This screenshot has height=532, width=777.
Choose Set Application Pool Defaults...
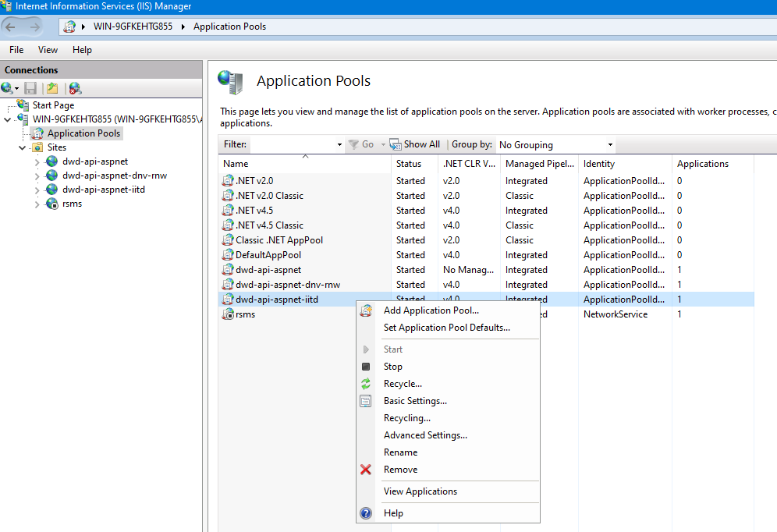click(x=446, y=328)
